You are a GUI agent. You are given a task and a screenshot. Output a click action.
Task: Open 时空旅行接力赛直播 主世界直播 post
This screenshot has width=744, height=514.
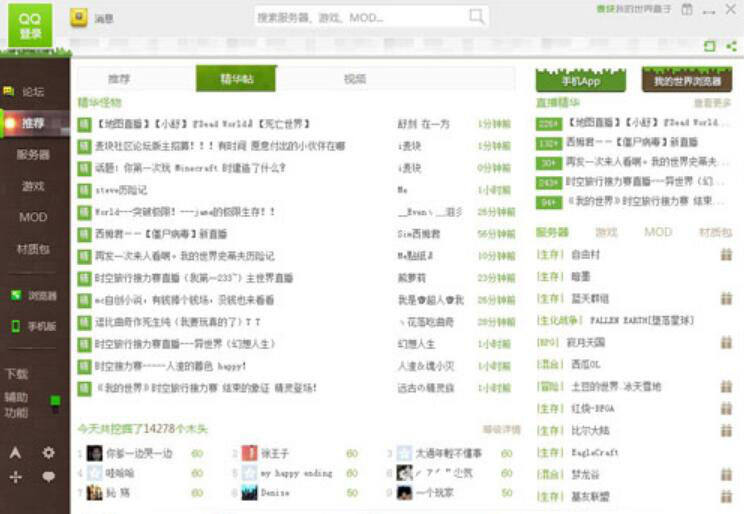(x=194, y=278)
